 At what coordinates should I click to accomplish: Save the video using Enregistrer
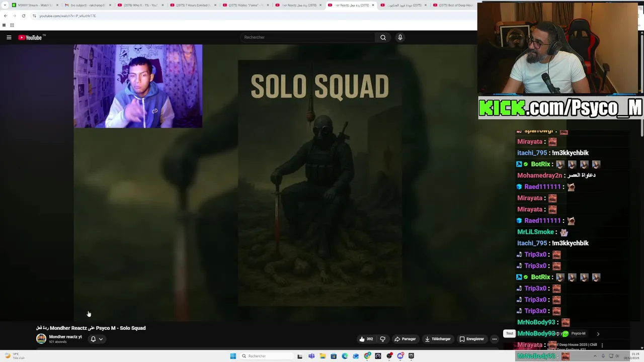tap(471, 339)
